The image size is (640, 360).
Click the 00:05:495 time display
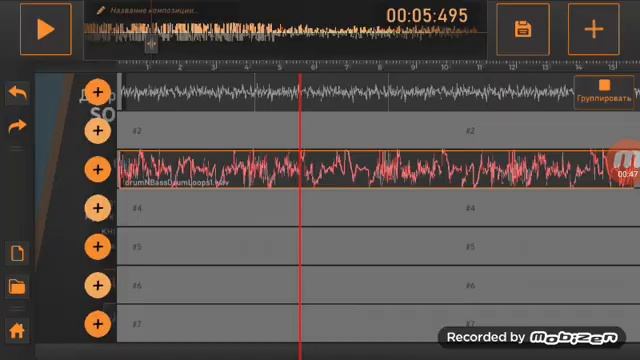click(427, 16)
